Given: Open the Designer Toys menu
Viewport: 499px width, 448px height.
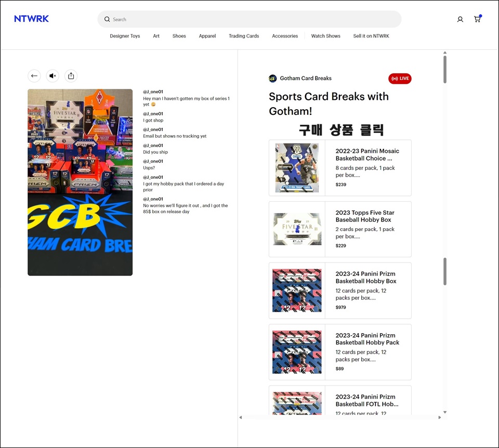Looking at the screenshot, I should click(125, 36).
